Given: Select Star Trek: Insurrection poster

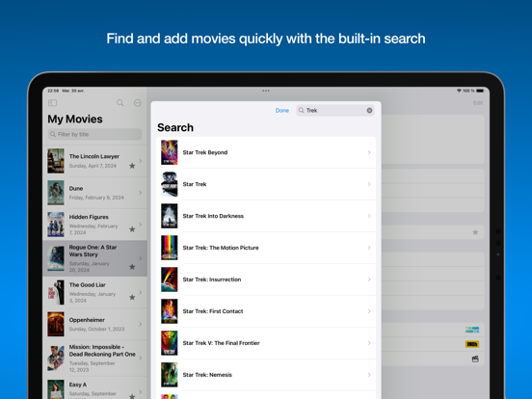Looking at the screenshot, I should [169, 279].
